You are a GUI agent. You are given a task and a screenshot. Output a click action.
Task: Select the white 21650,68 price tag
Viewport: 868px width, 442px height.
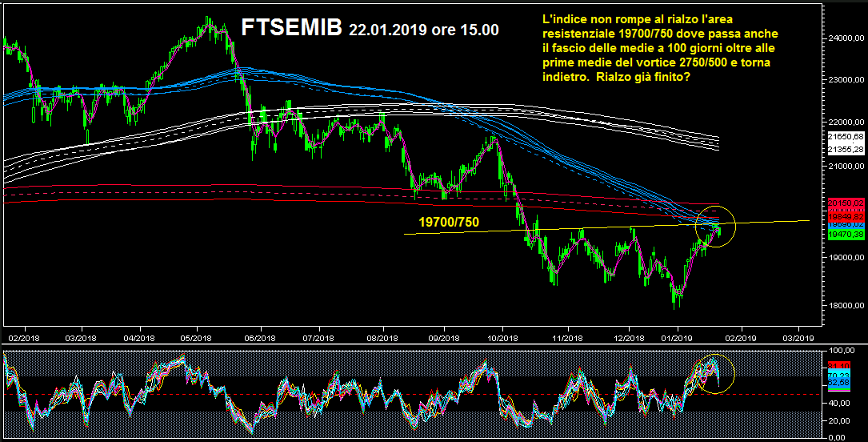pyautogui.click(x=846, y=136)
